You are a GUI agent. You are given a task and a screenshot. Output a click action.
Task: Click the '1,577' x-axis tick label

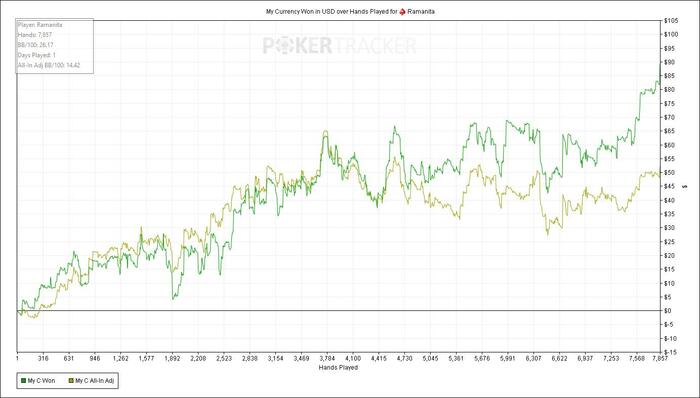(146, 358)
